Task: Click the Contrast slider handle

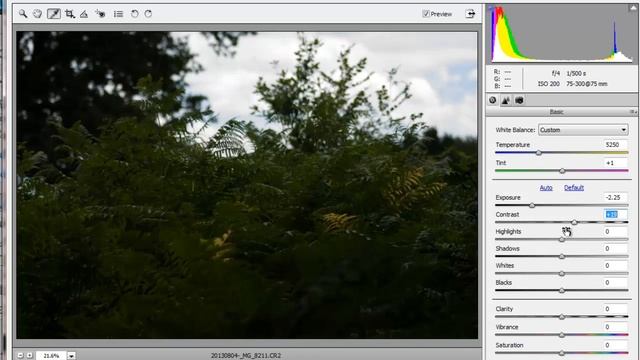Action: (574, 222)
